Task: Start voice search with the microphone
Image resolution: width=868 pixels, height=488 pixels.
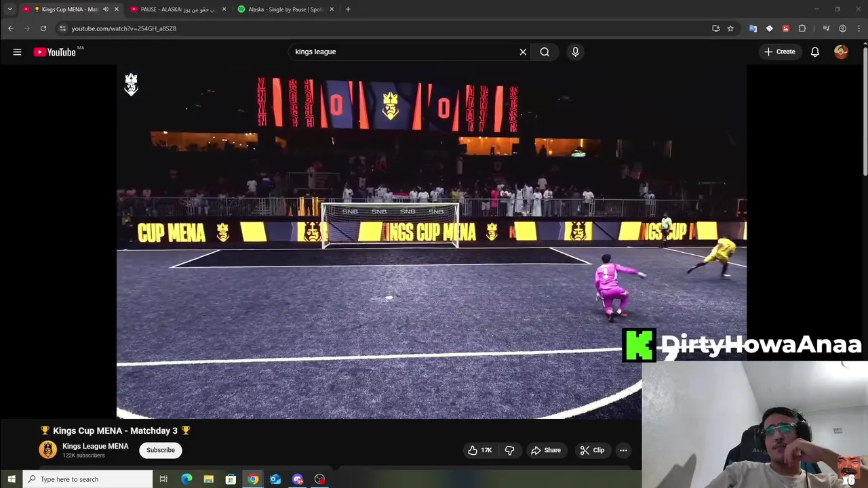Action: [x=575, y=52]
